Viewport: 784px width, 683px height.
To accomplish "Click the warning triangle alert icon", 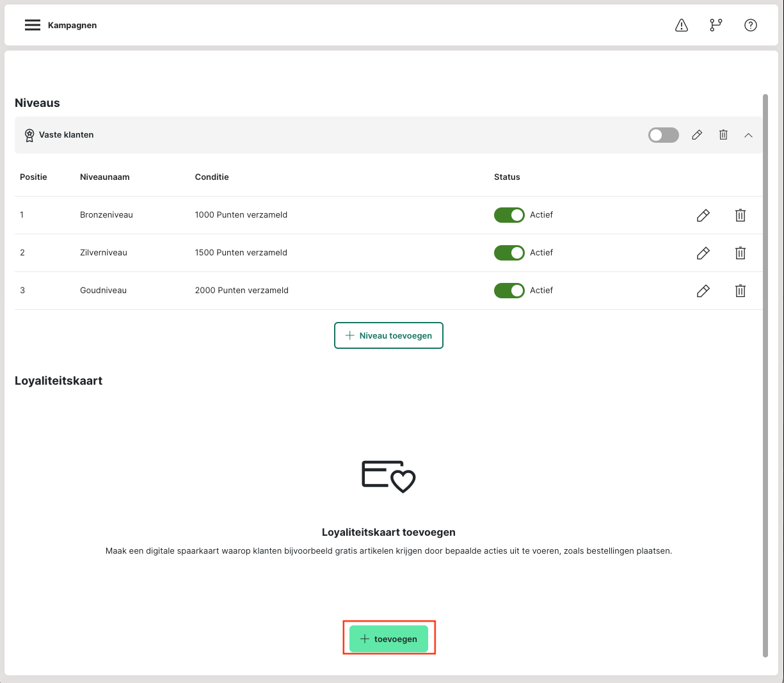I will 682,25.
